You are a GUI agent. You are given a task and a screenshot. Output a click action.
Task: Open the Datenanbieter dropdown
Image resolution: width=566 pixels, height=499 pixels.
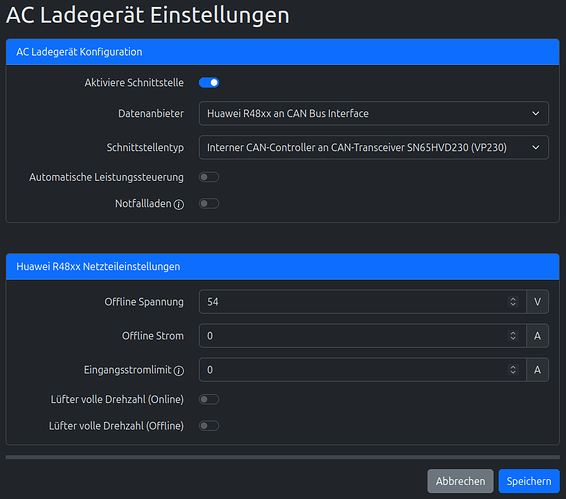[x=374, y=113]
